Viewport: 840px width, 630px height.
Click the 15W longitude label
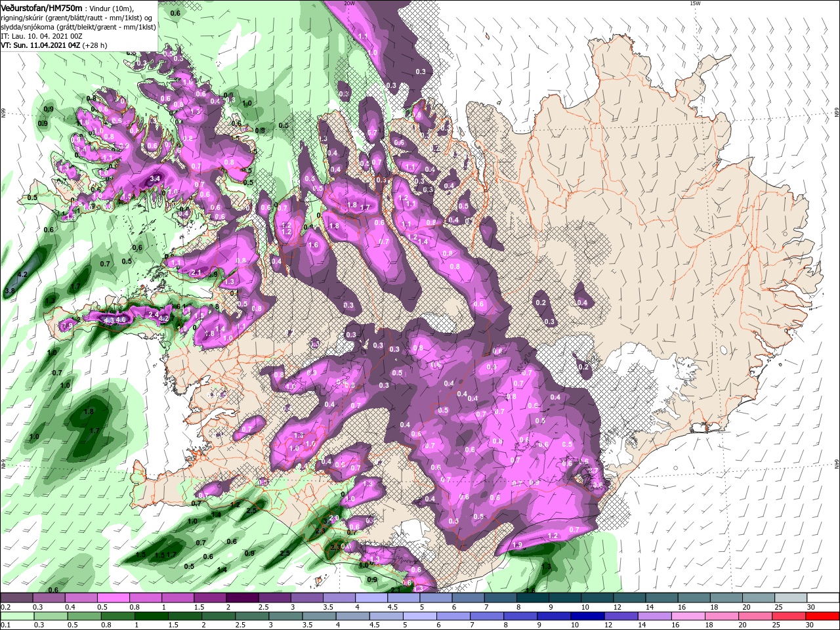tap(695, 3)
